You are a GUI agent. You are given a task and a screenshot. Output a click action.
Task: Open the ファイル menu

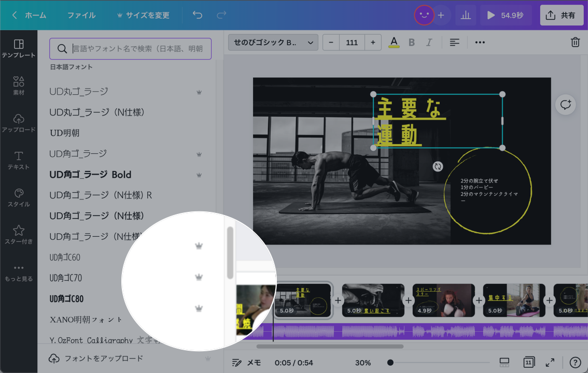point(81,15)
